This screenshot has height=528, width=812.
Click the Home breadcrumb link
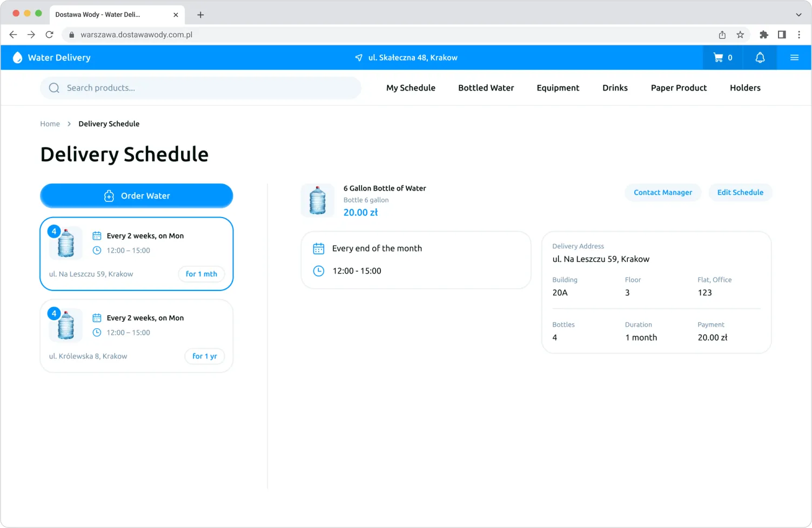50,124
